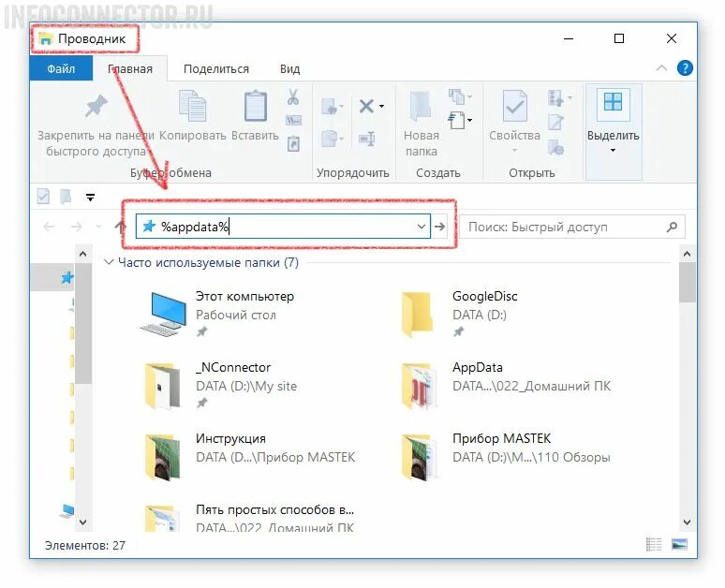Switch to the large thumbnails view icon

(679, 545)
